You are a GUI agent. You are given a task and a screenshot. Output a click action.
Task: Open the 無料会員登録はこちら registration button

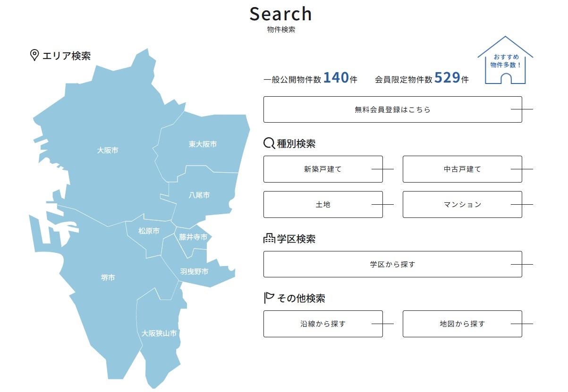392,108
